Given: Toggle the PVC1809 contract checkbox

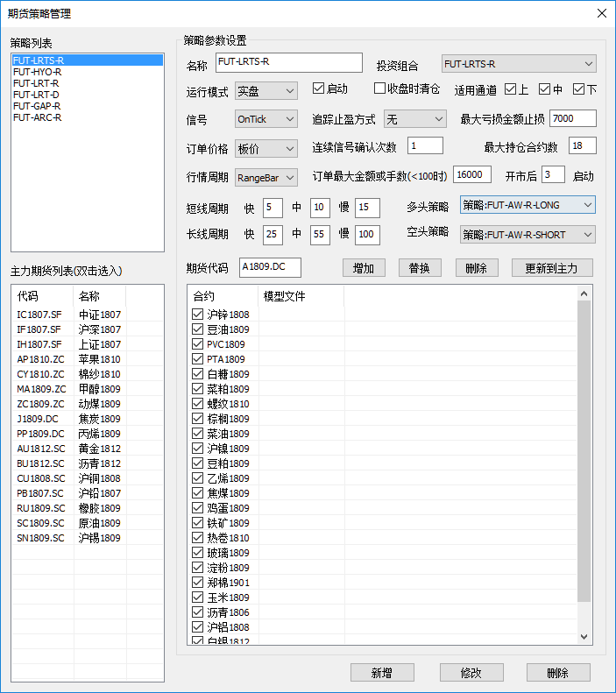Looking at the screenshot, I should click(197, 343).
